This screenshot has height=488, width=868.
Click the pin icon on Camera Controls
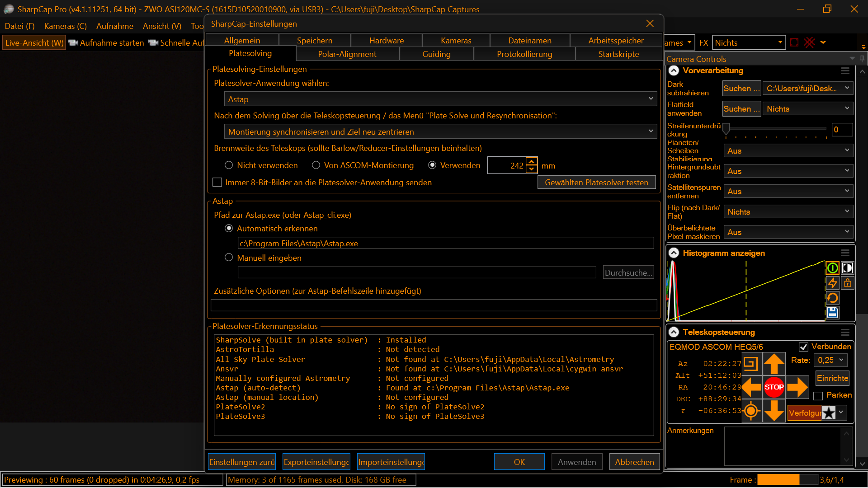862,59
